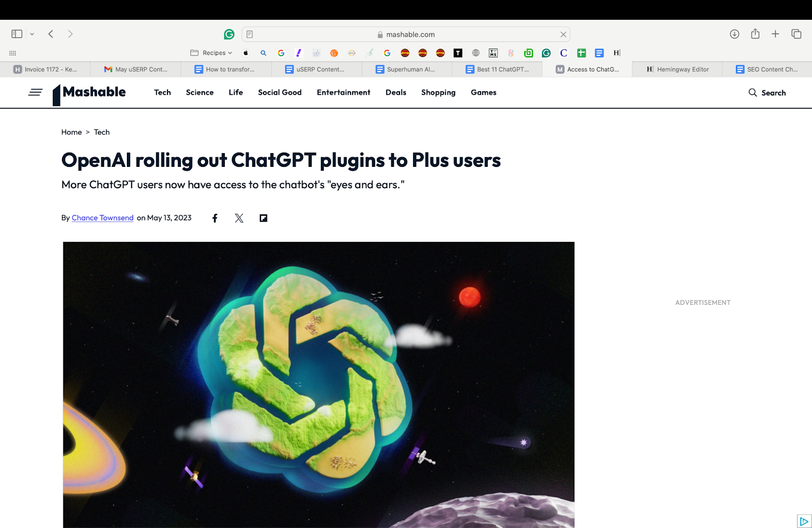Switch to the Hemingway Editor tab
812x528 pixels.
point(677,69)
